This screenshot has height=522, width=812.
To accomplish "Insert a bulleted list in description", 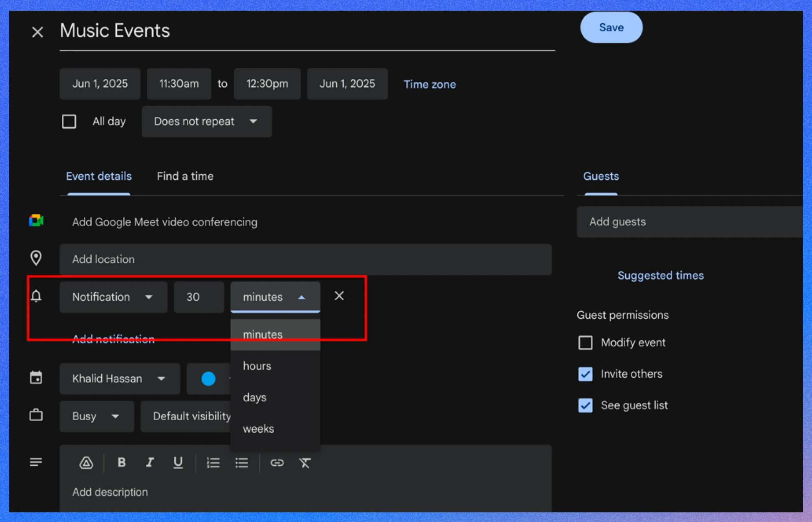I will (242, 463).
